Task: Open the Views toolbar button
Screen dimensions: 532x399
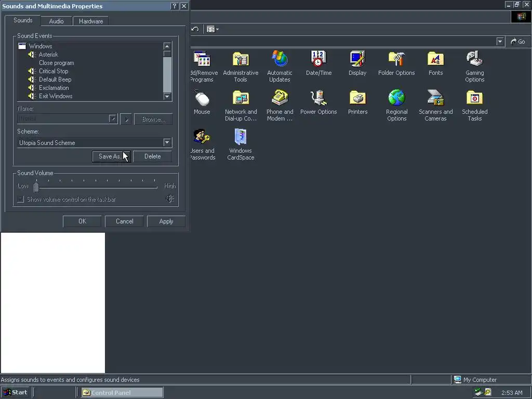Action: (212, 29)
